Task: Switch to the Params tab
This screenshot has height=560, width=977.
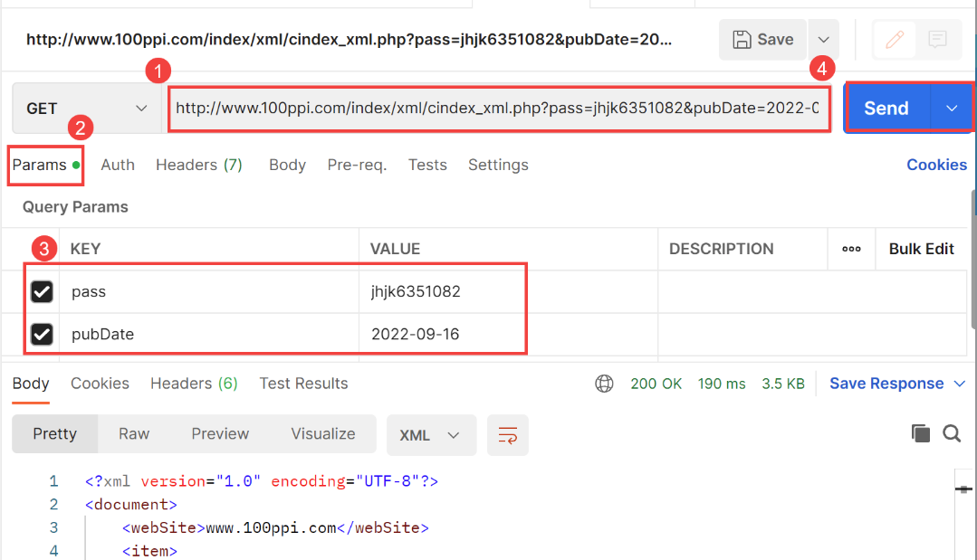Action: (x=45, y=165)
